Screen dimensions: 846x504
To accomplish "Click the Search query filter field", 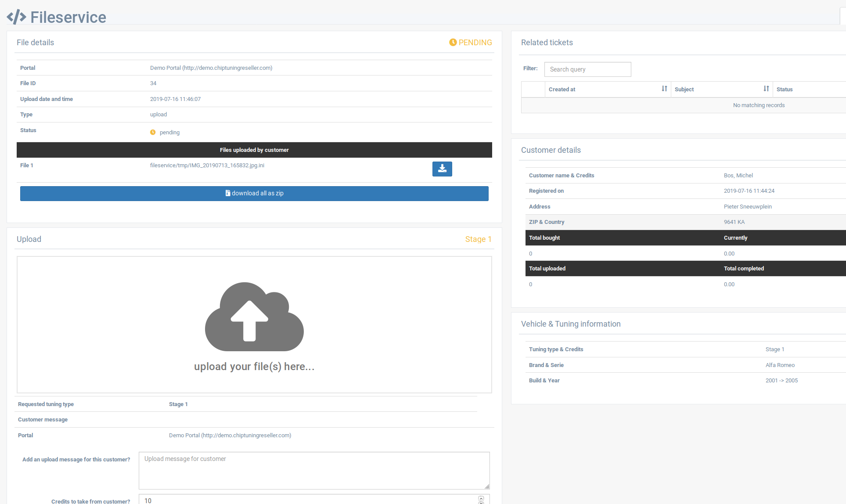I will (588, 69).
